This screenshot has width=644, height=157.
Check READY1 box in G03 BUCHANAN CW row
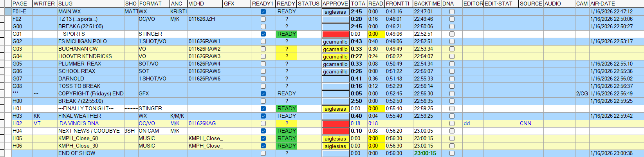(x=263, y=49)
